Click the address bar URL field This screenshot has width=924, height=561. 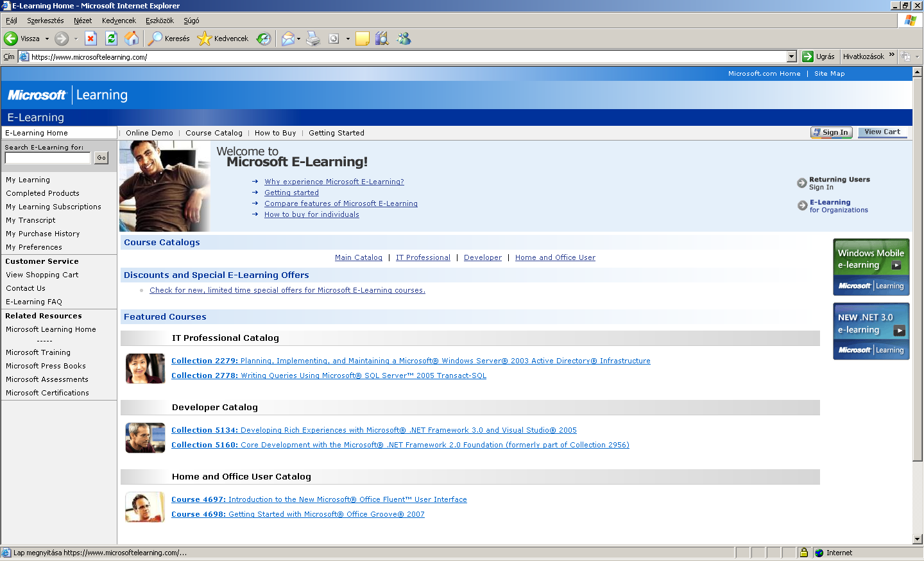click(407, 56)
